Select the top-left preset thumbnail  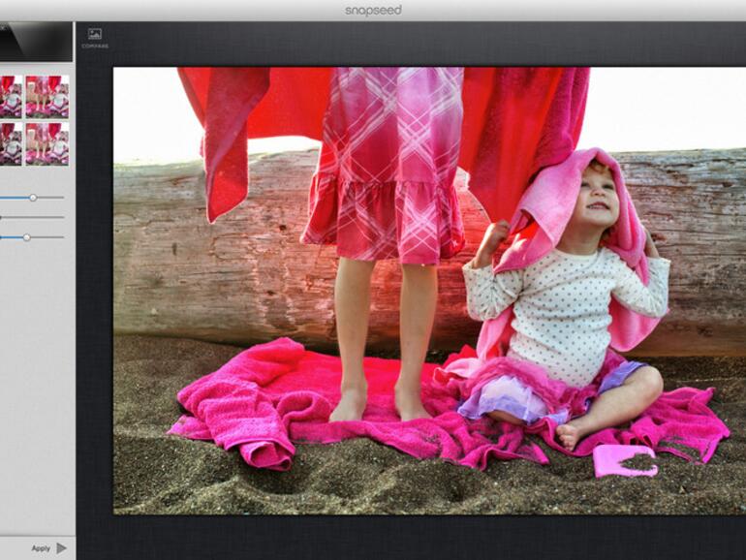(x=10, y=96)
